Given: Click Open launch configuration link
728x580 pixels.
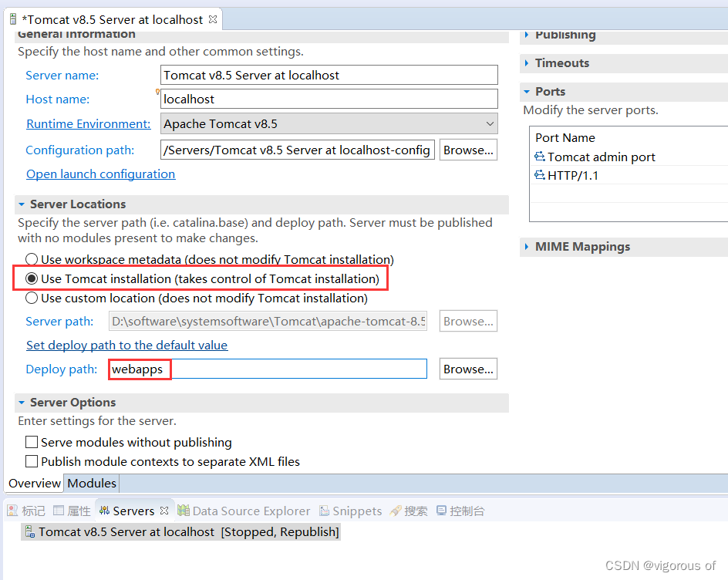Looking at the screenshot, I should click(x=101, y=174).
